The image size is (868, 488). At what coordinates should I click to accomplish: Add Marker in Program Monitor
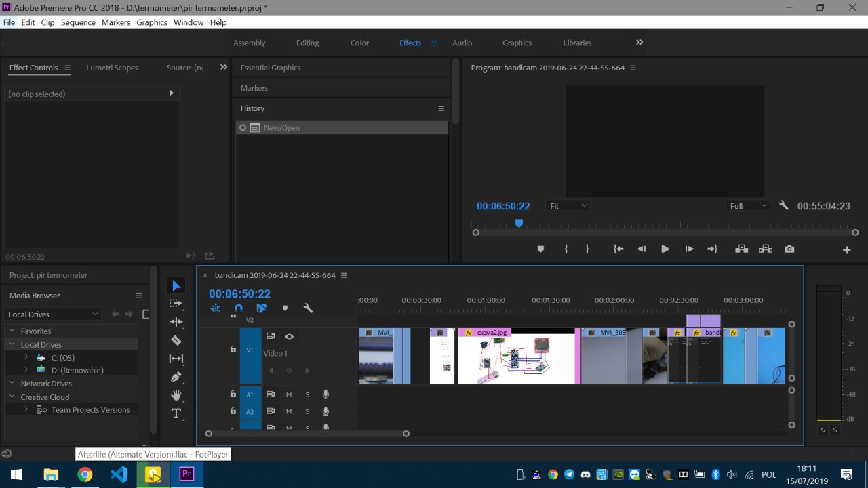(540, 249)
